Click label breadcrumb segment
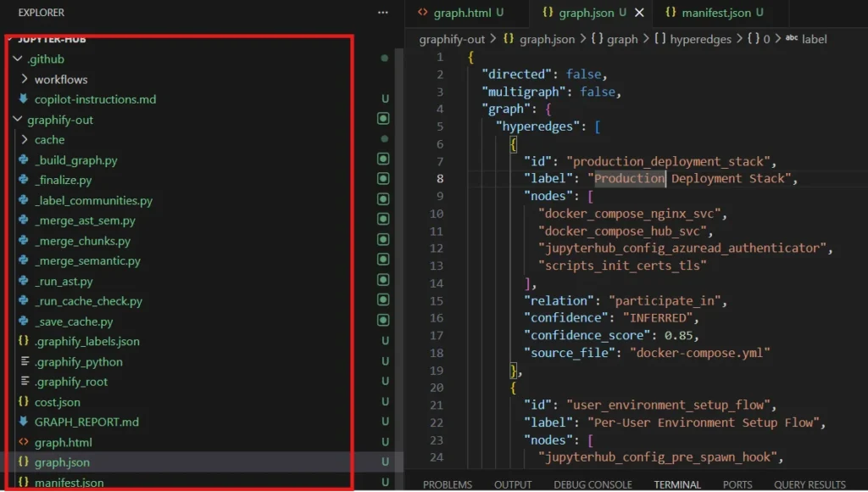868x492 pixels. pos(815,39)
